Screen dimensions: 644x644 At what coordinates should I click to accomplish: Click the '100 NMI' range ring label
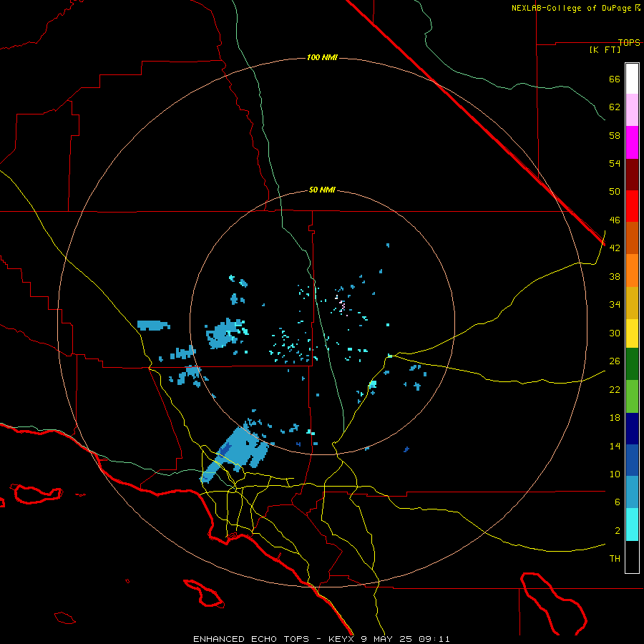tap(322, 57)
